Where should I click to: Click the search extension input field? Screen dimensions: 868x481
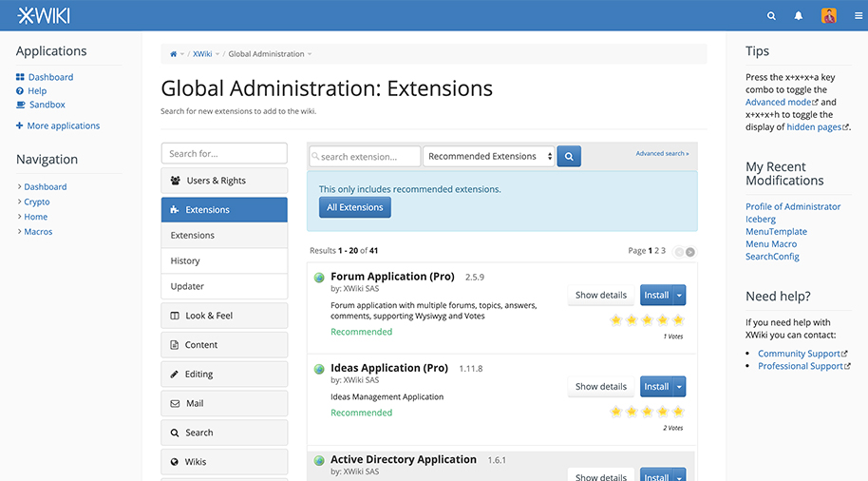coord(366,157)
